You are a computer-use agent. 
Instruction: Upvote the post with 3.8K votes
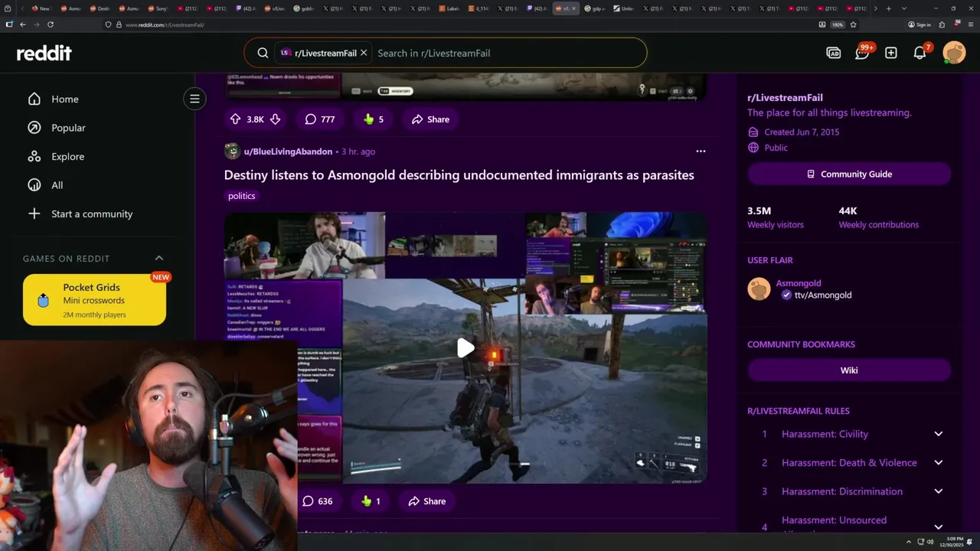click(236, 119)
